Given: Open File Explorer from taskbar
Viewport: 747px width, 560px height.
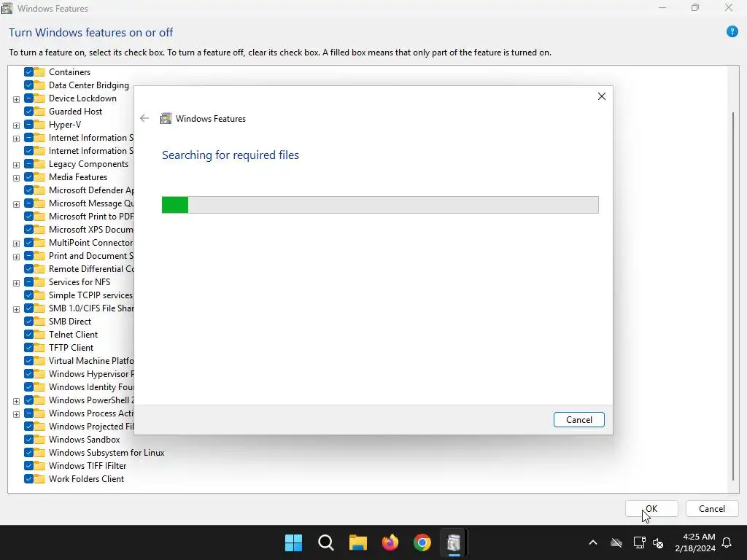Looking at the screenshot, I should 357,542.
